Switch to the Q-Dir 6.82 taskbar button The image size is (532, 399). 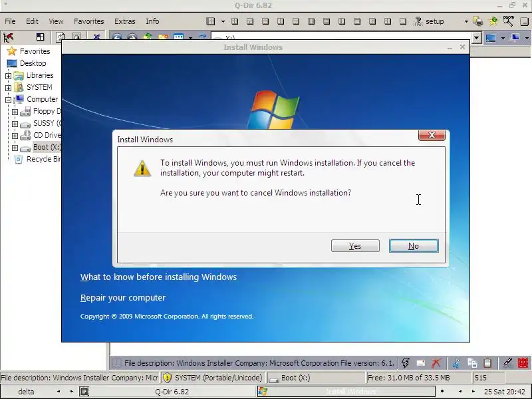(x=168, y=392)
